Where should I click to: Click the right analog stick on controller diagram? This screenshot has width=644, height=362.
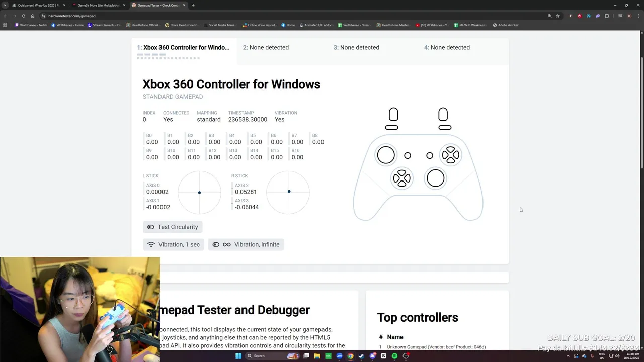coord(435,178)
